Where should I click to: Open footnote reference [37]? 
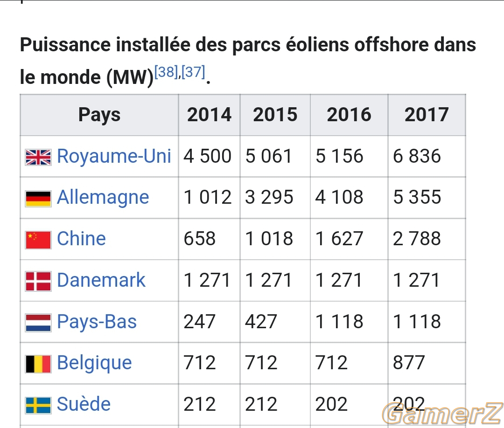pyautogui.click(x=193, y=72)
